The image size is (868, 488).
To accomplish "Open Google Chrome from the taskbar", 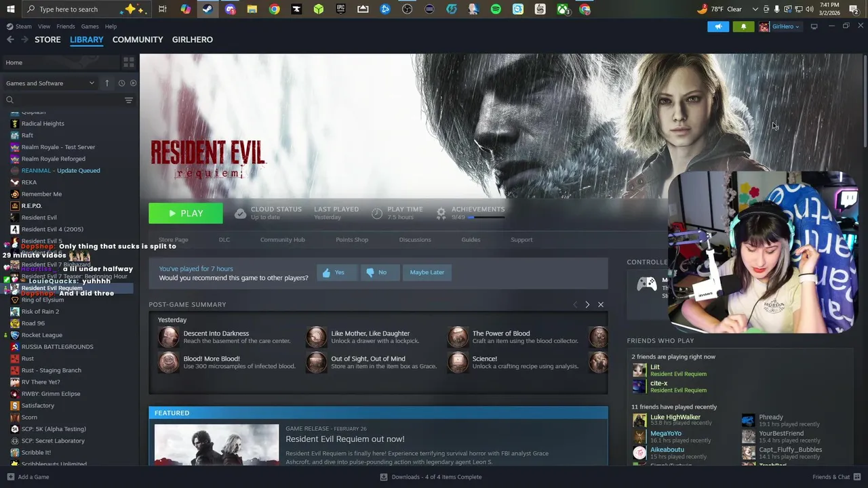I will coord(274,9).
